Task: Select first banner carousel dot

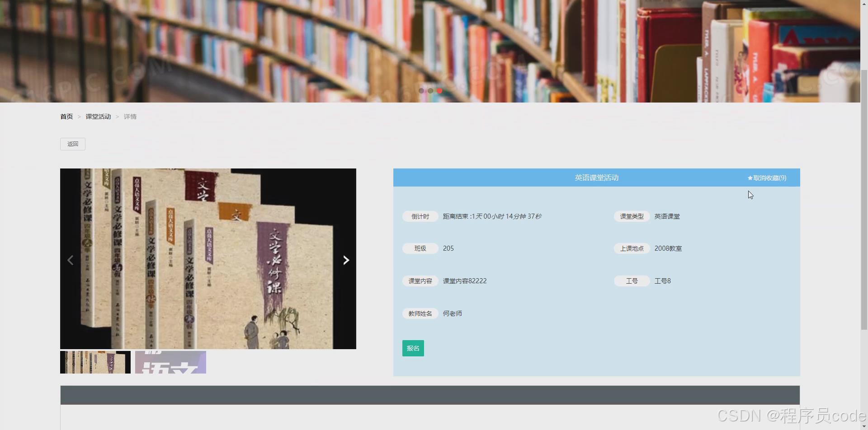Action: coord(421,91)
